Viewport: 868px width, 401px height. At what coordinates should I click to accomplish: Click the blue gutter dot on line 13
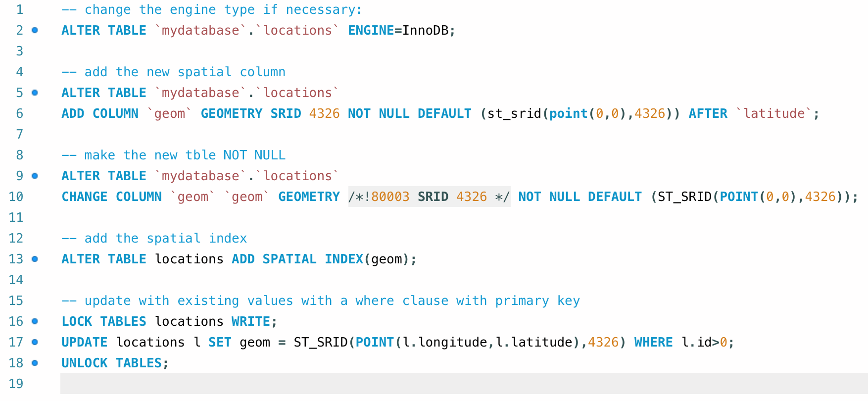[x=35, y=259]
